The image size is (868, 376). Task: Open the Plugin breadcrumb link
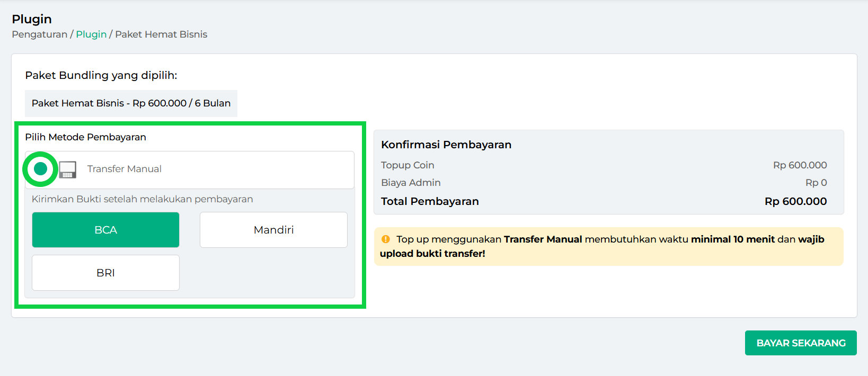click(91, 34)
